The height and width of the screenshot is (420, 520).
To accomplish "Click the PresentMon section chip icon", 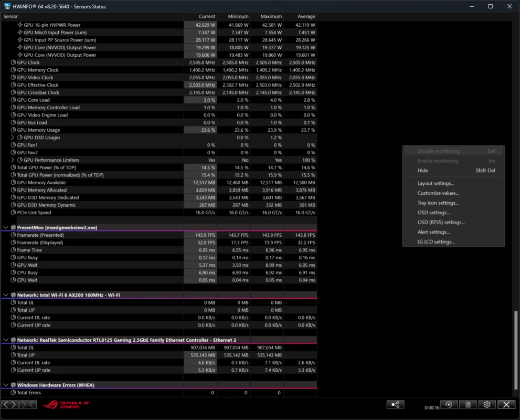I will tap(13, 227).
